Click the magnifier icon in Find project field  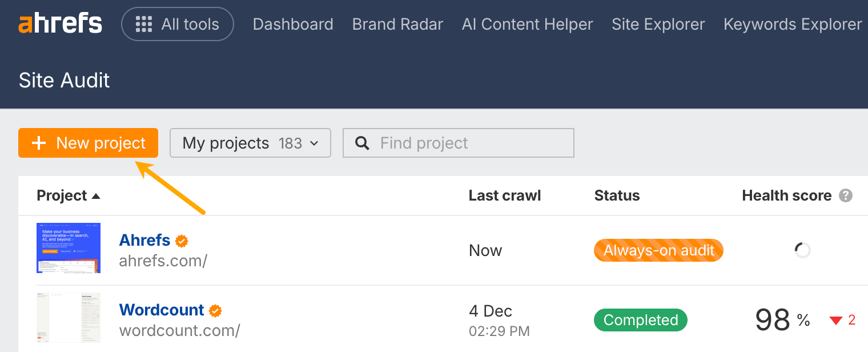pyautogui.click(x=362, y=143)
